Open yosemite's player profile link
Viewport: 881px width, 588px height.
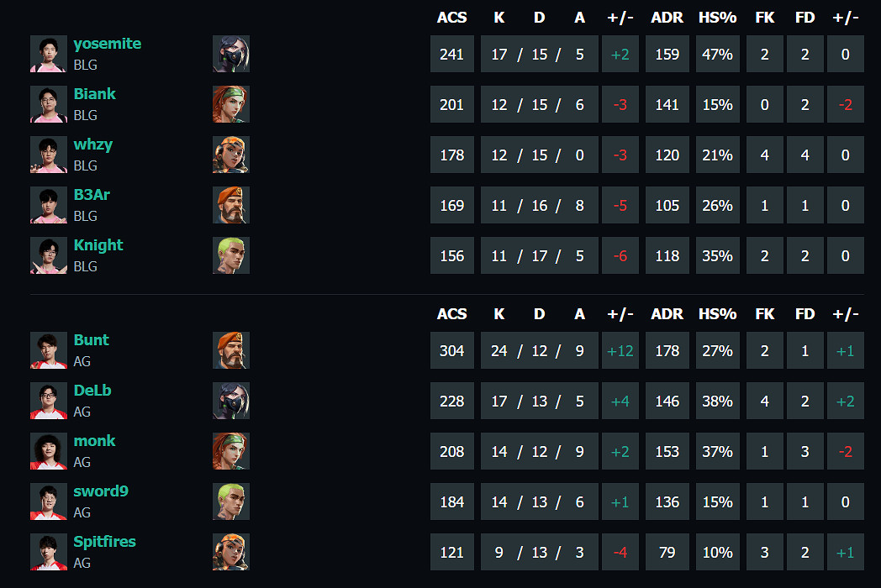pos(107,44)
